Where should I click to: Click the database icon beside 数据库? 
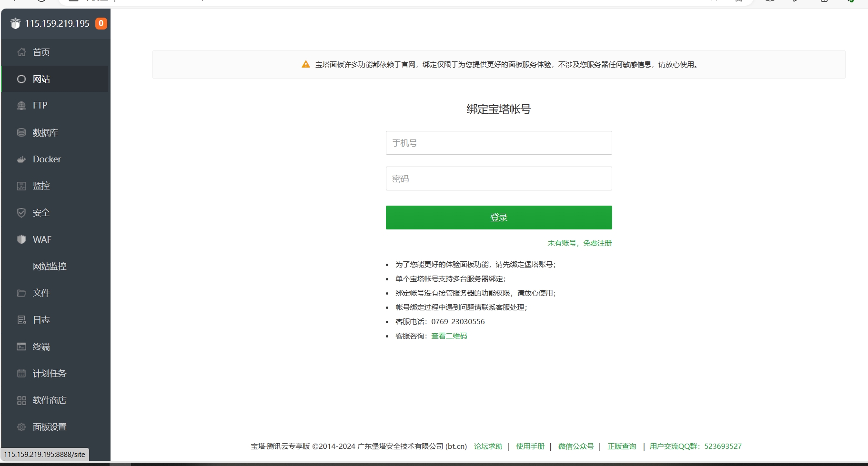(x=21, y=132)
